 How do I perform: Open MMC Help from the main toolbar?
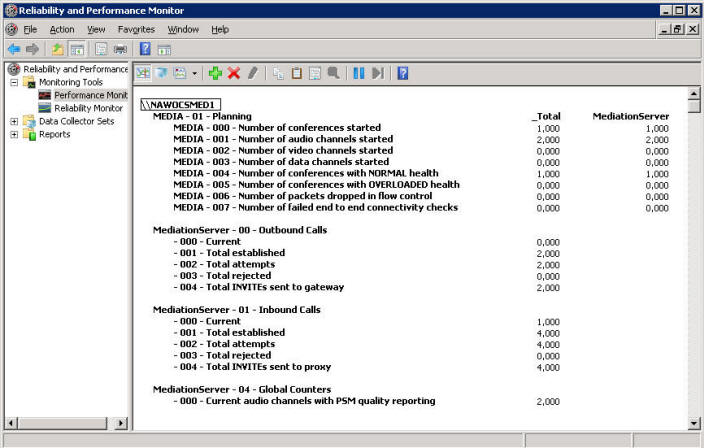145,49
